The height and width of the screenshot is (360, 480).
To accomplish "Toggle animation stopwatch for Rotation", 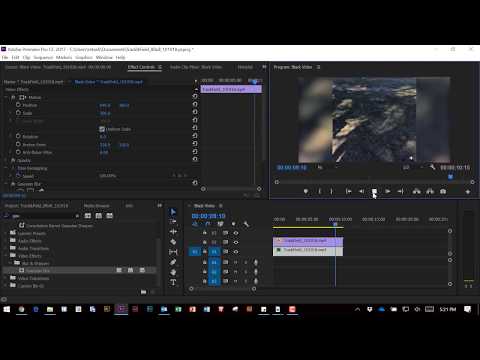I will pyautogui.click(x=18, y=136).
